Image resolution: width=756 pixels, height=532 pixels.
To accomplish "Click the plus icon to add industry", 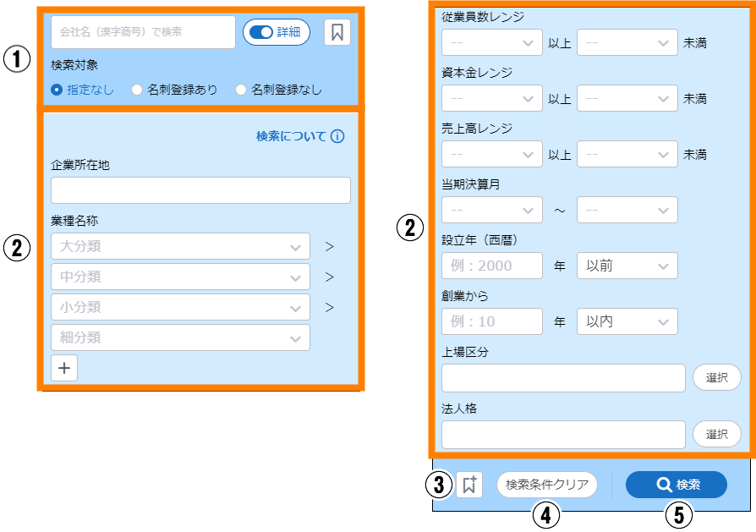I will pos(64,368).
